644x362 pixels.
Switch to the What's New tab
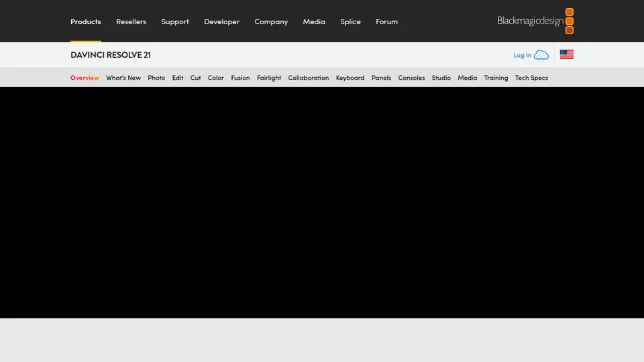tap(123, 78)
